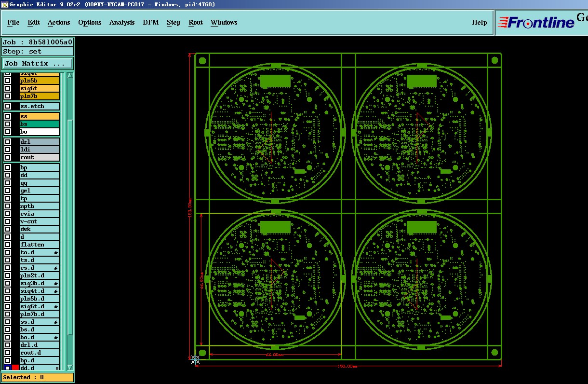Select the rout.d layer name

40,353
